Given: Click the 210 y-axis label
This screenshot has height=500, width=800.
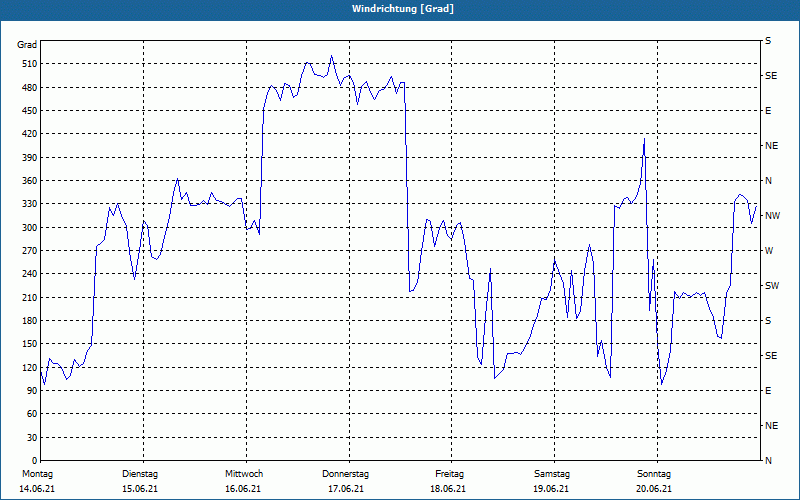Looking at the screenshot, I should [29, 297].
